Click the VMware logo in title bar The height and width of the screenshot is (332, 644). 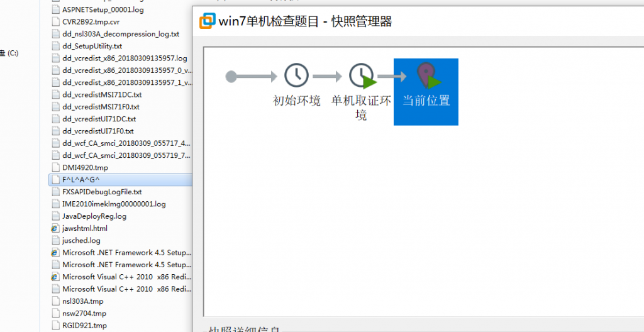tap(208, 21)
